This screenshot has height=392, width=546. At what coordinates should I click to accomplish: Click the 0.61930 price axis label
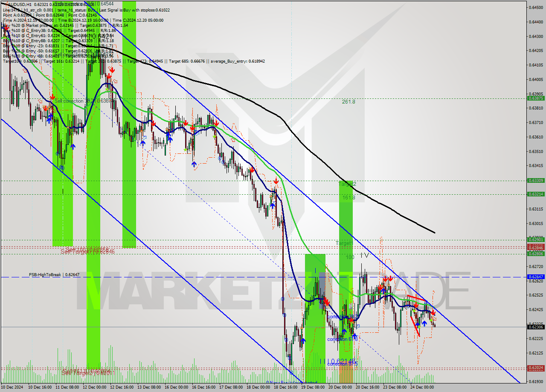click(536, 381)
